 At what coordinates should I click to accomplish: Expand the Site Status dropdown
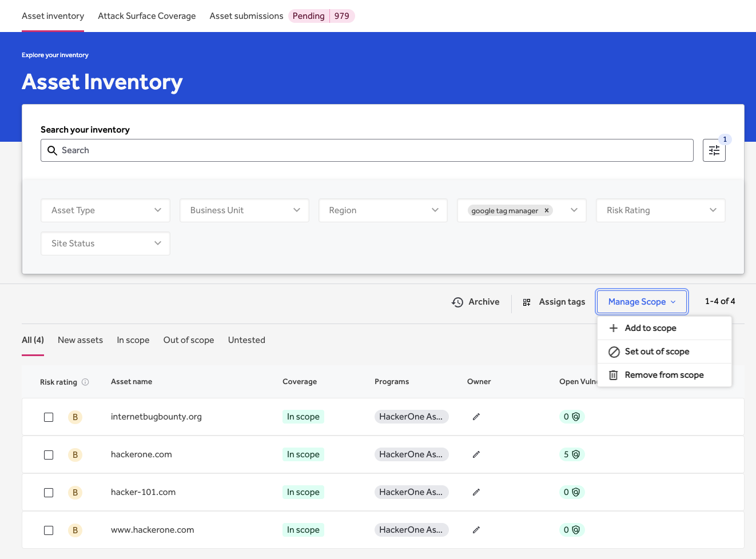coord(106,243)
